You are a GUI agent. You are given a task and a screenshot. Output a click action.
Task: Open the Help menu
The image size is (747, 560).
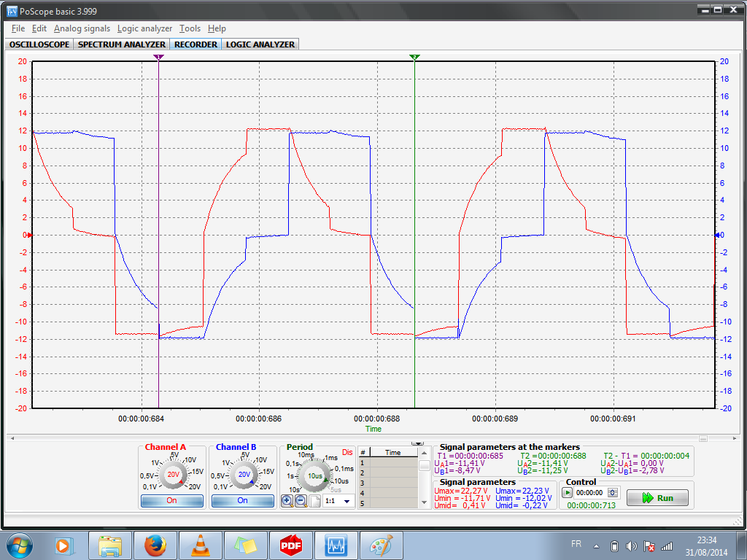pyautogui.click(x=217, y=28)
